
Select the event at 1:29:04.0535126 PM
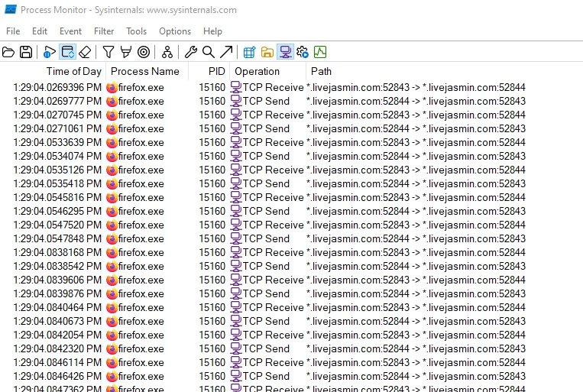point(292,170)
